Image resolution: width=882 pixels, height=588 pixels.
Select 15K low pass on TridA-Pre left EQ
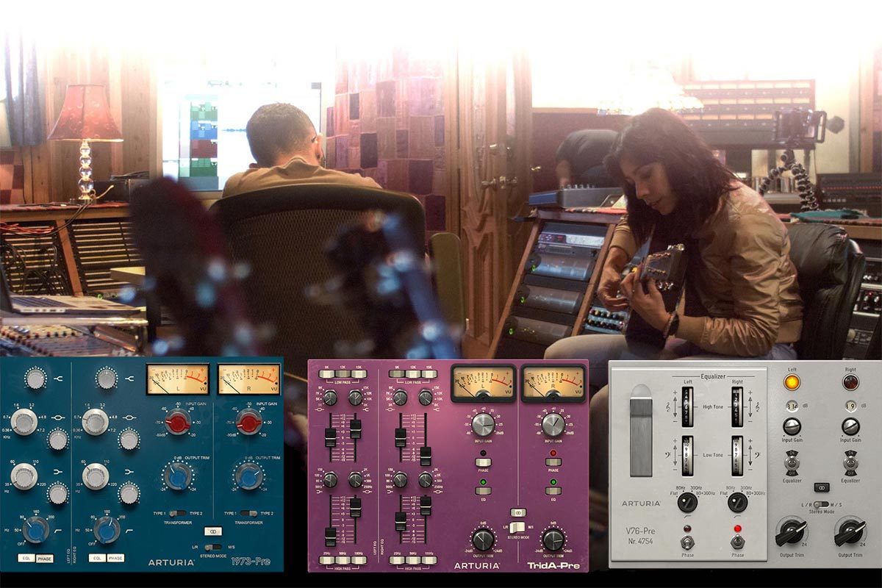[359, 374]
